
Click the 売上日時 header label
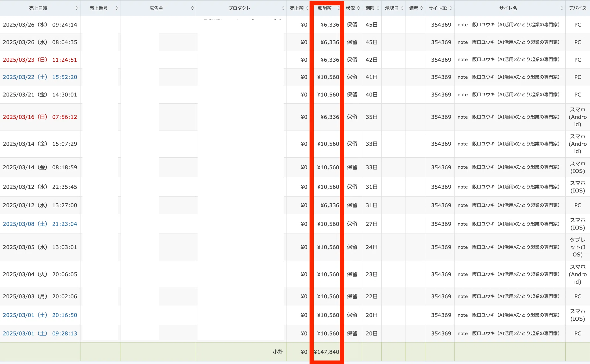[x=38, y=8]
